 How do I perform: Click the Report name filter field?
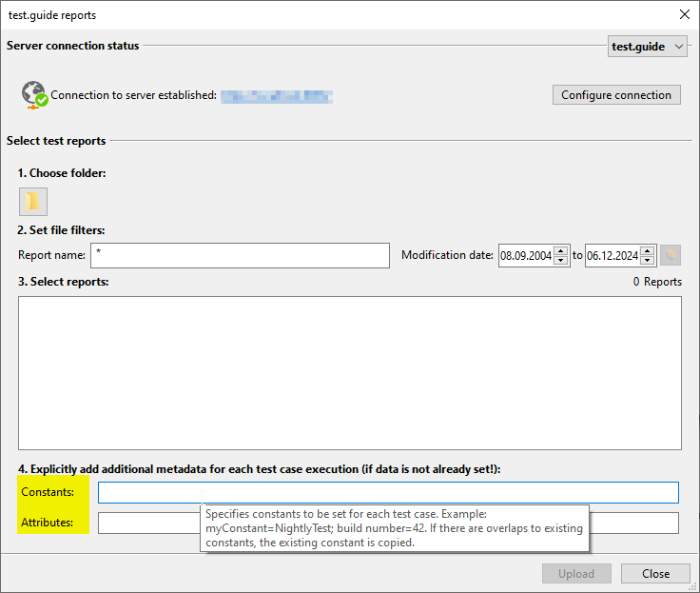[x=240, y=256]
